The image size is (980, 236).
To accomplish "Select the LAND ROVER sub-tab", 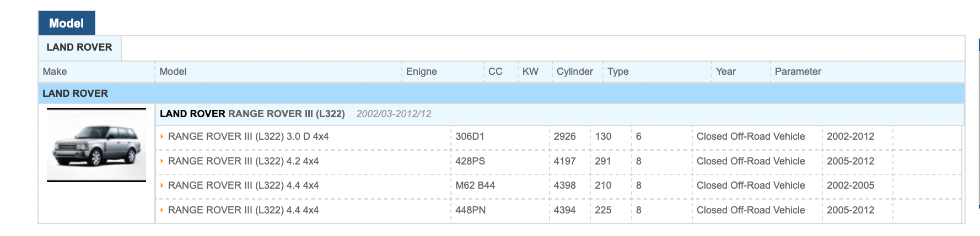I will click(x=79, y=47).
